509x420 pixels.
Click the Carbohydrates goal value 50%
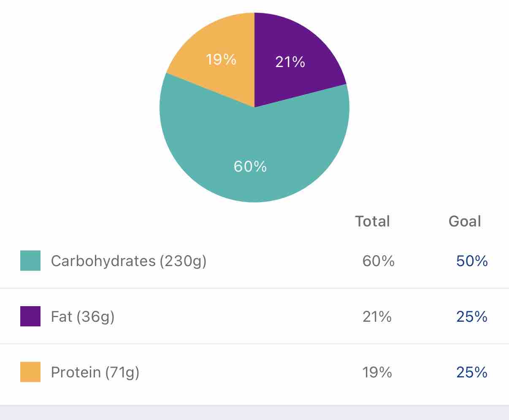(472, 261)
